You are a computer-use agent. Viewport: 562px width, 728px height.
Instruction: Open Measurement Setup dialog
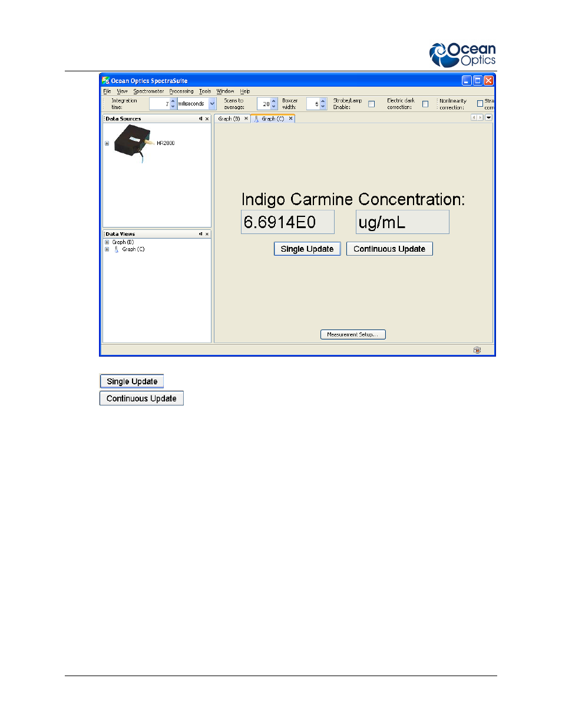click(353, 334)
